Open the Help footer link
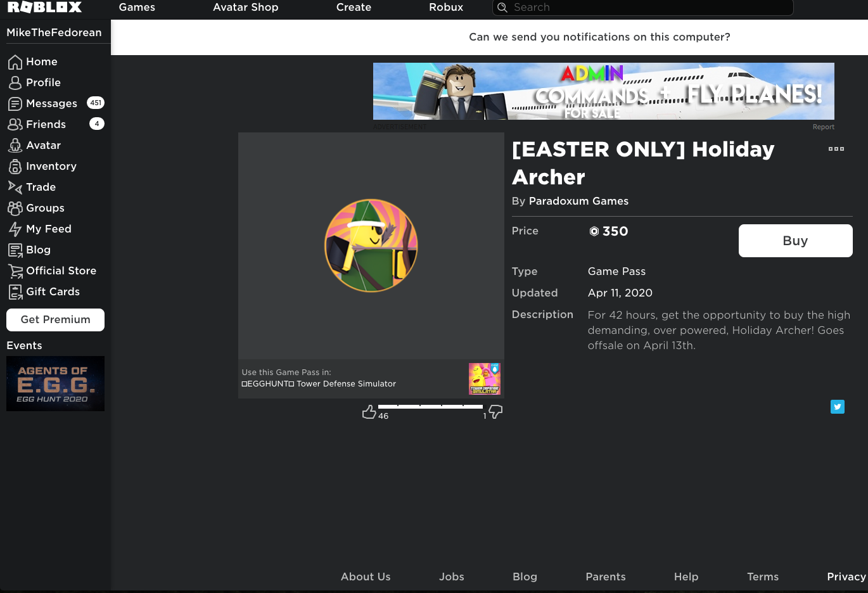 click(686, 577)
